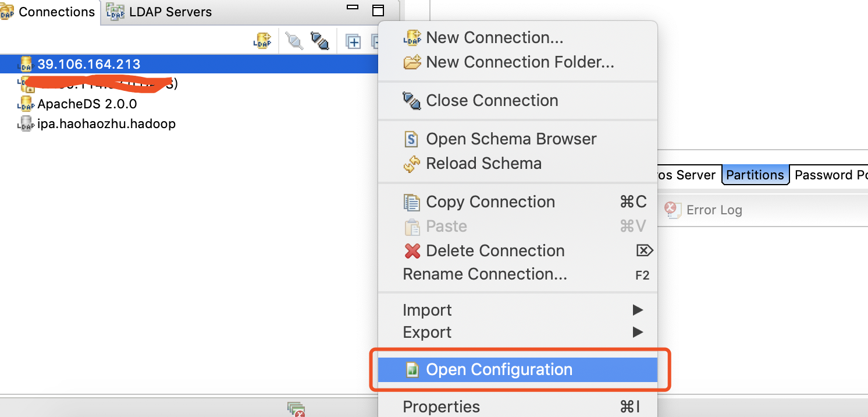
Task: Open Properties from the context menu
Action: click(441, 407)
